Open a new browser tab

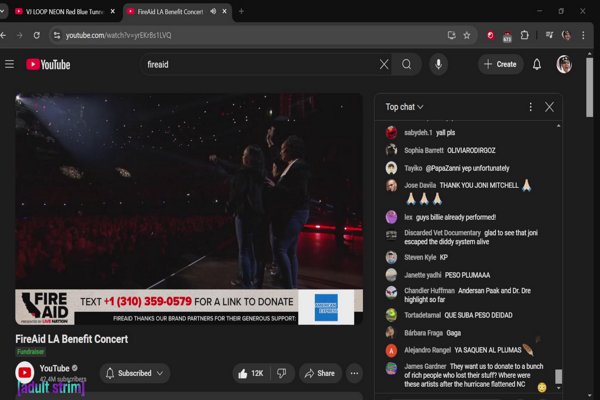[241, 11]
